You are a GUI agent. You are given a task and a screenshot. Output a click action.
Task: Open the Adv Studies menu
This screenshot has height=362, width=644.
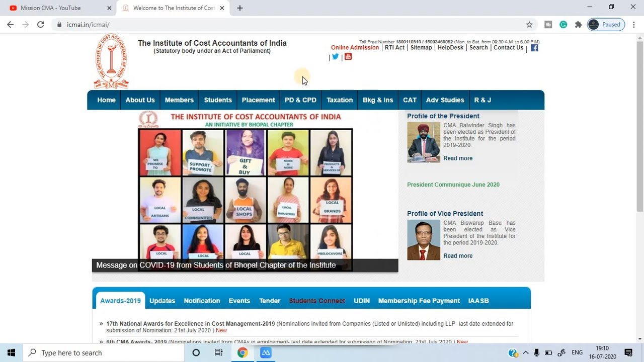pyautogui.click(x=445, y=100)
